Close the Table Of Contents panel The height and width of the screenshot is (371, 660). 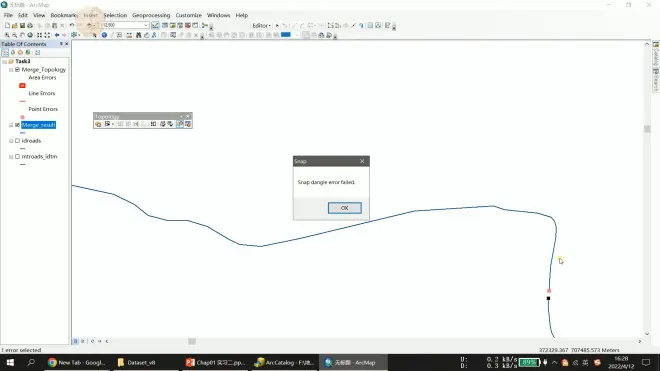tap(67, 44)
